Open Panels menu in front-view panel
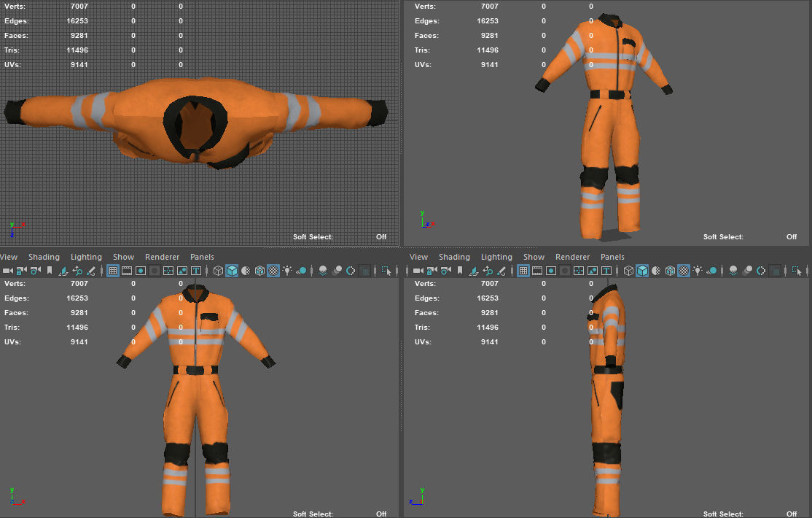This screenshot has height=518, width=812. [202, 258]
